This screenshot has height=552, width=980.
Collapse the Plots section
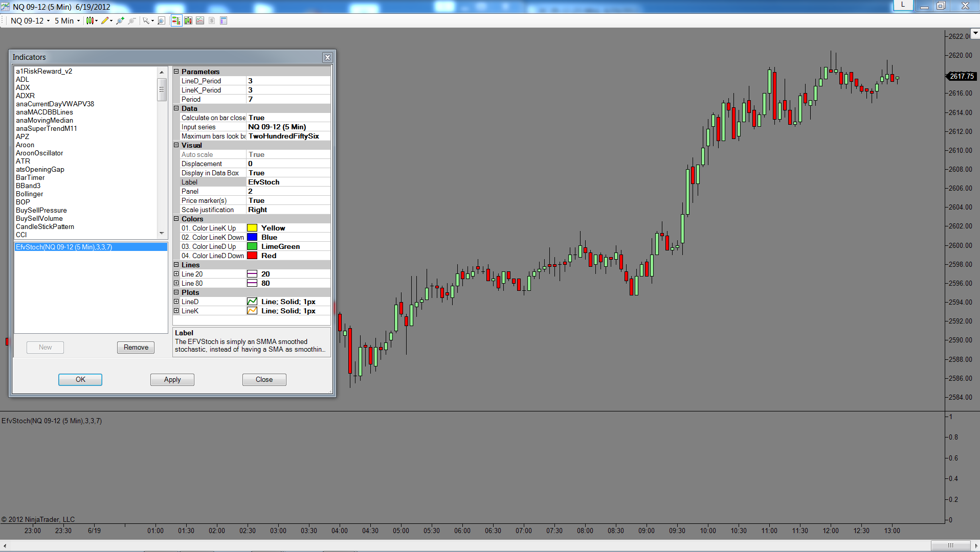click(x=176, y=292)
